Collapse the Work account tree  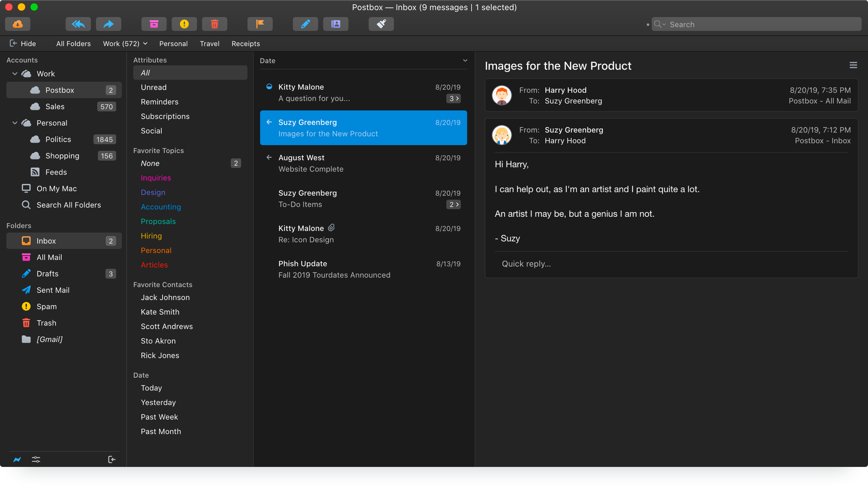pyautogui.click(x=15, y=74)
